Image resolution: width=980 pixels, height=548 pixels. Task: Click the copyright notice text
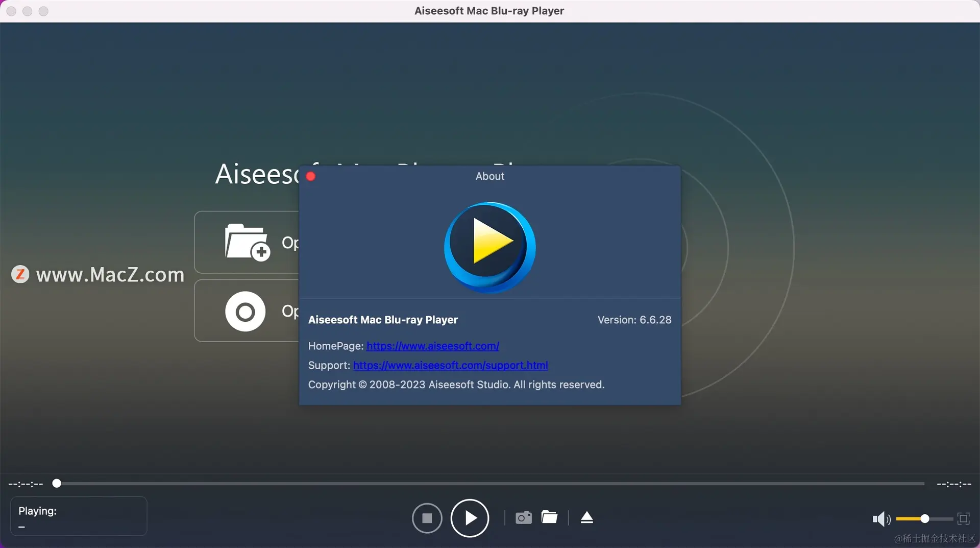pos(456,385)
